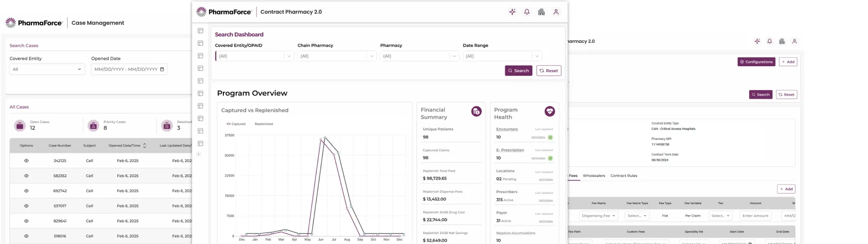The image size is (868, 244).
Task: Switch to the Fees tab
Action: coord(574,176)
